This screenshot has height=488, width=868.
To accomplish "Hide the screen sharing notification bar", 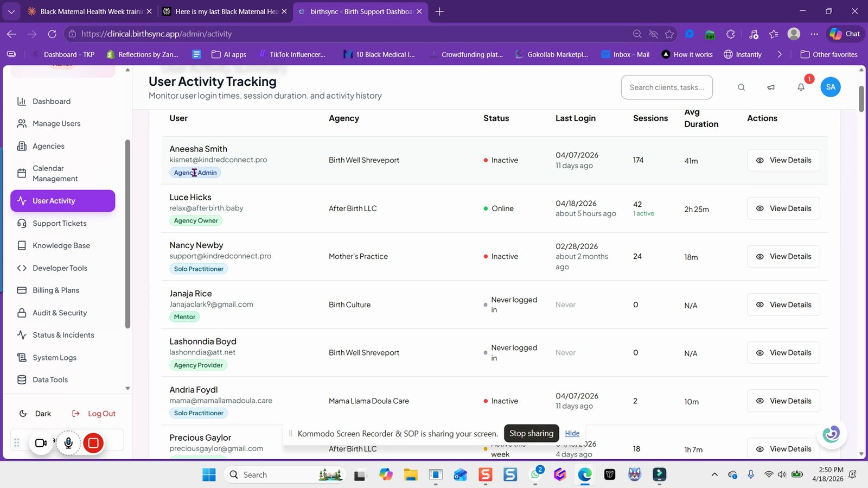I will 572,433.
